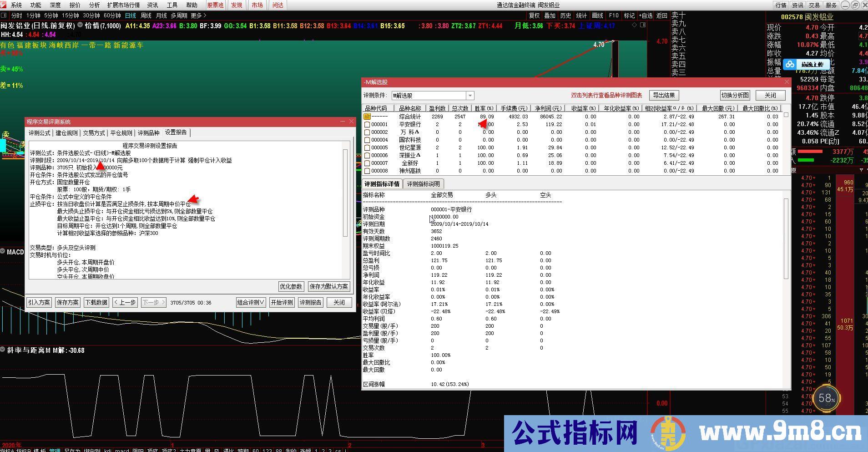The image size is (868, 452).
Task: Tick the checkbox for 000007 全新好
Action: (x=367, y=163)
